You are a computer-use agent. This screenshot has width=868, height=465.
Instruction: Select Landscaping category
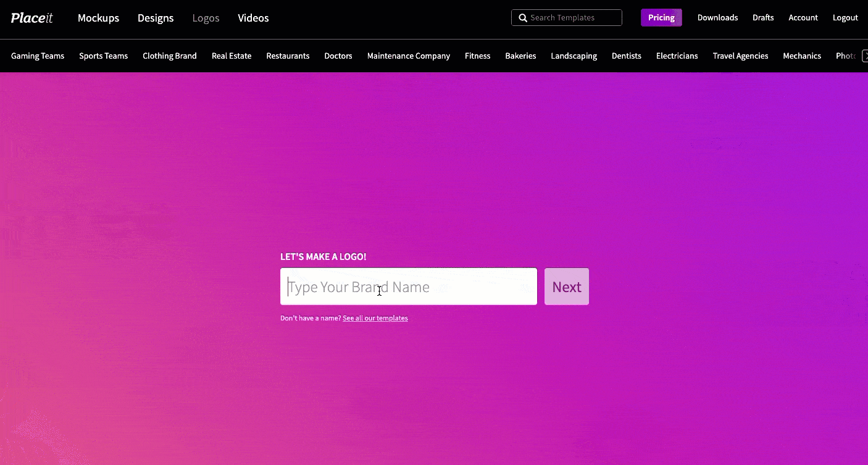(574, 56)
